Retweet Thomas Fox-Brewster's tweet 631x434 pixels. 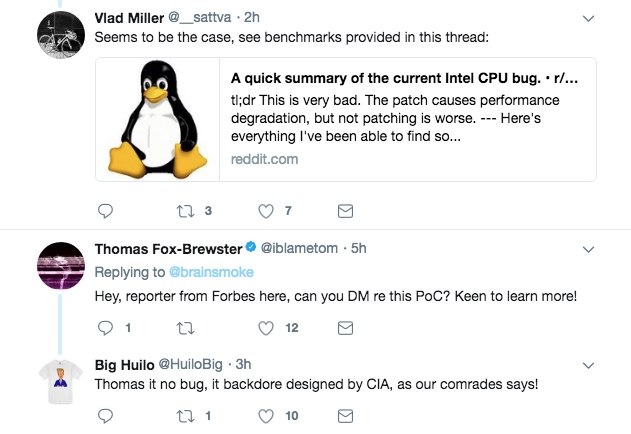185,328
